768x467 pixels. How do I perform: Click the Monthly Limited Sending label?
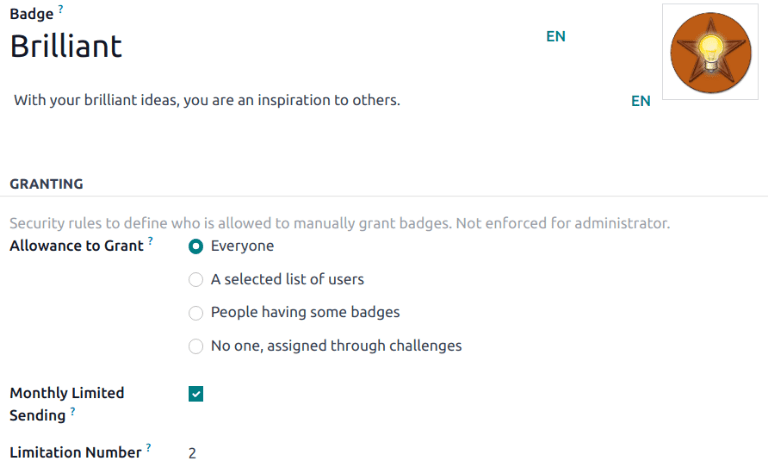point(66,393)
